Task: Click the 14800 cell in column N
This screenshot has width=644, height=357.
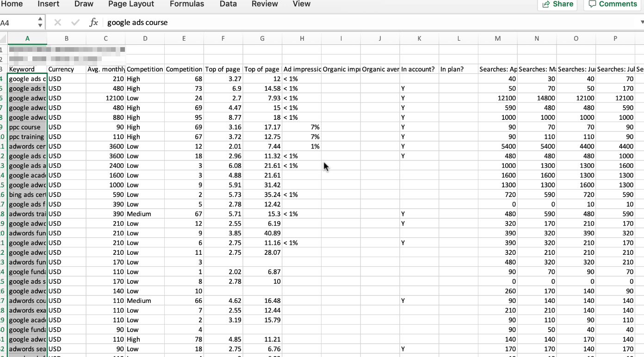Action: [537, 98]
